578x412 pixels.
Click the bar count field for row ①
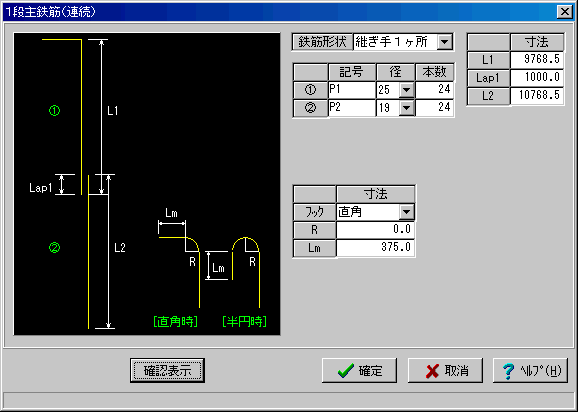(x=434, y=90)
